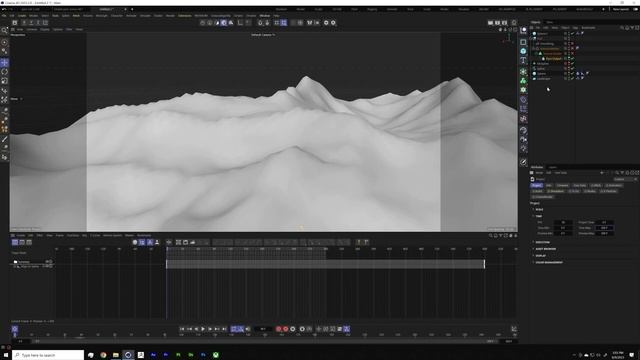Open Windows Start menu

[x=6, y=355]
